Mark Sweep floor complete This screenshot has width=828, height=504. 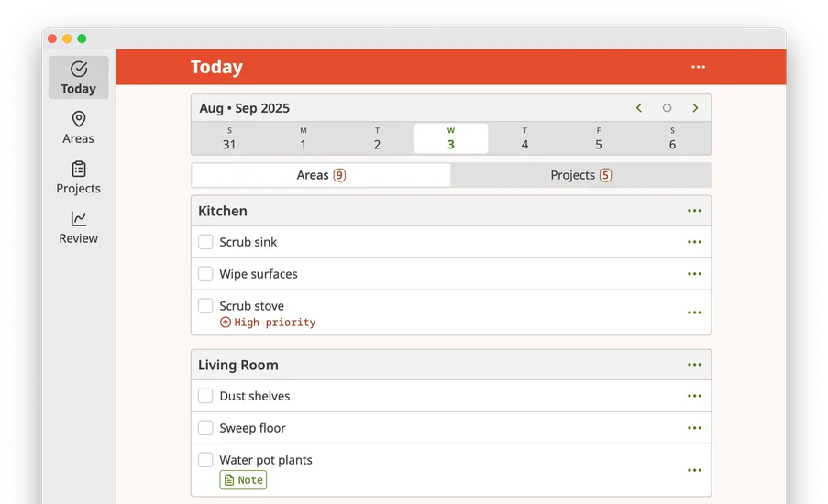[x=205, y=428]
